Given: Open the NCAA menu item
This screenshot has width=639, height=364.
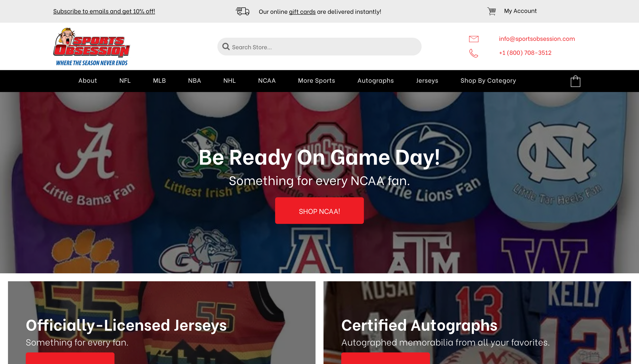Looking at the screenshot, I should 267,81.
